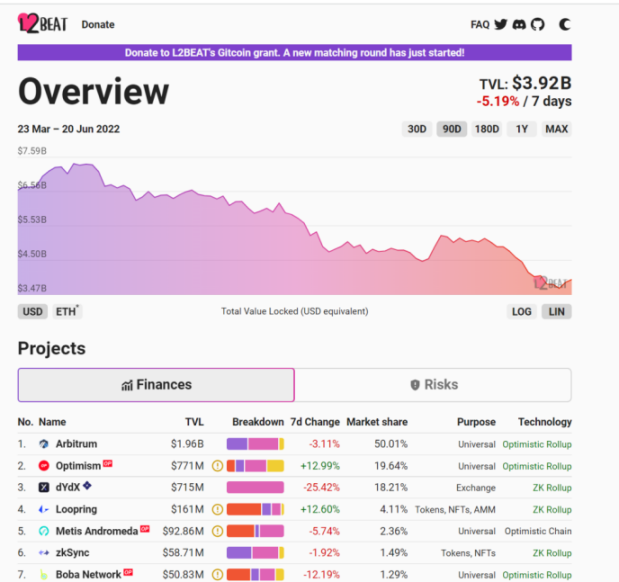
Task: Click the Gitcoin grant donation banner
Action: [294, 53]
